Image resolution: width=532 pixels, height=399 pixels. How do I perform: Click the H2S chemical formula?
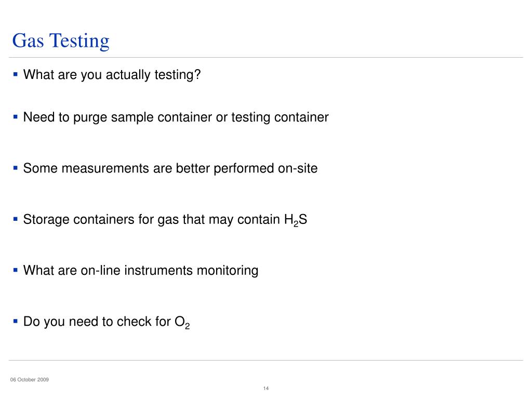(x=296, y=220)
